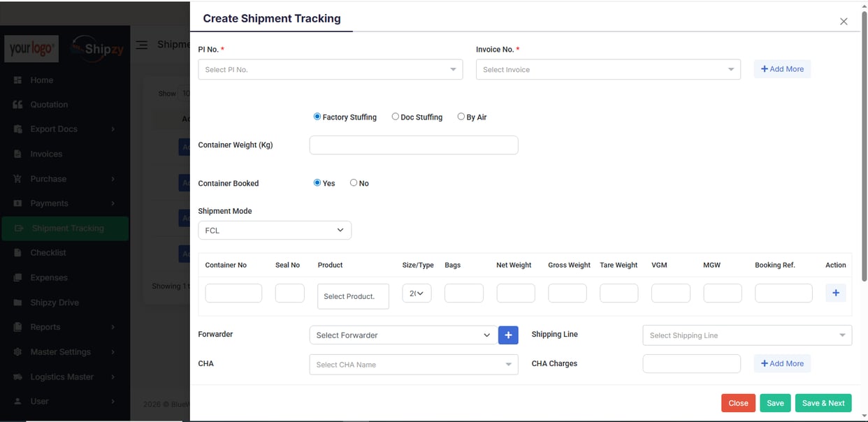Click the Checklist sidebar icon
Image resolution: width=868 pixels, height=422 pixels.
pyautogui.click(x=17, y=253)
